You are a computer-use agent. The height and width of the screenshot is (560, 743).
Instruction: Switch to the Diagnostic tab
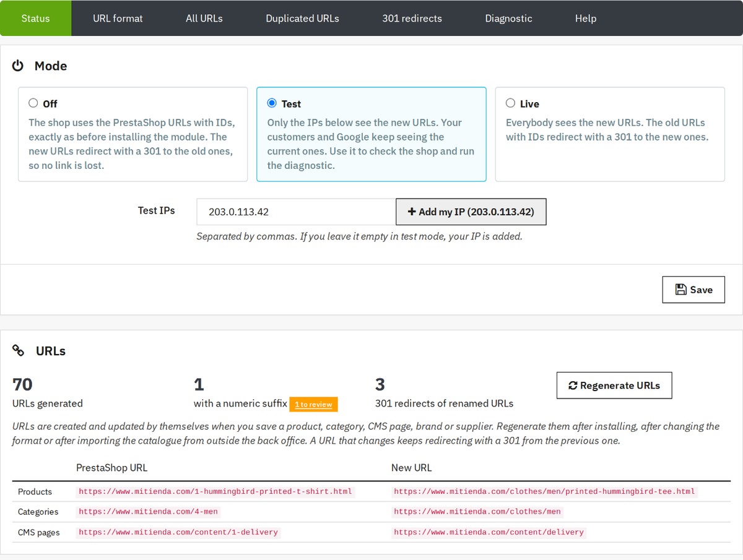coord(508,18)
